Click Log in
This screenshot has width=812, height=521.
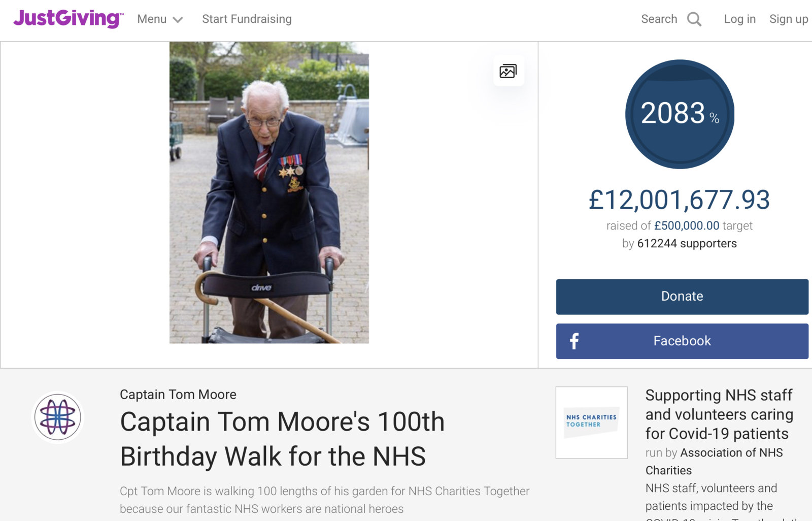pyautogui.click(x=739, y=19)
